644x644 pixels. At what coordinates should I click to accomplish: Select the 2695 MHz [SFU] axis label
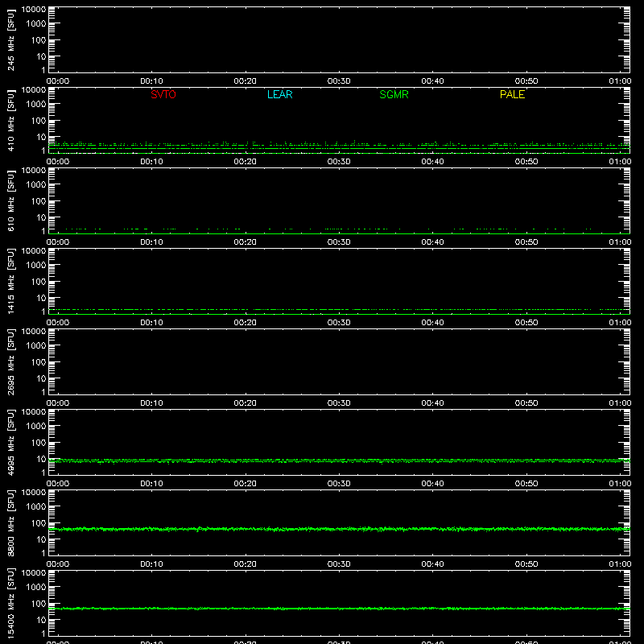click(x=10, y=361)
